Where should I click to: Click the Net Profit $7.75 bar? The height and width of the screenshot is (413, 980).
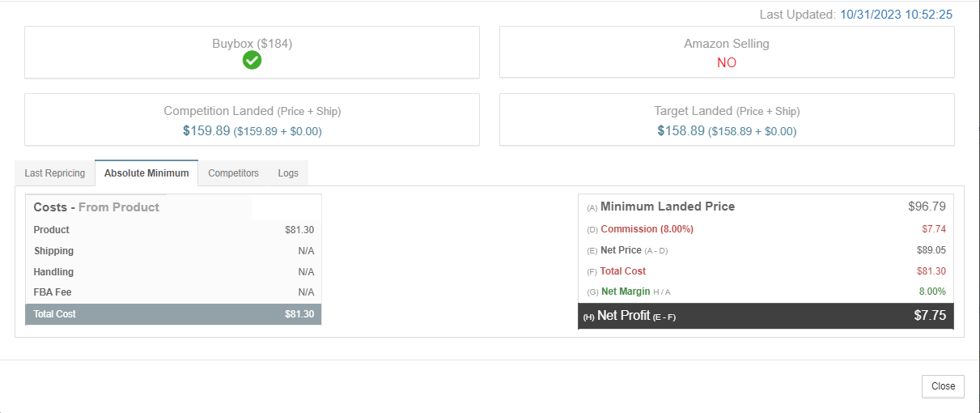tap(766, 316)
